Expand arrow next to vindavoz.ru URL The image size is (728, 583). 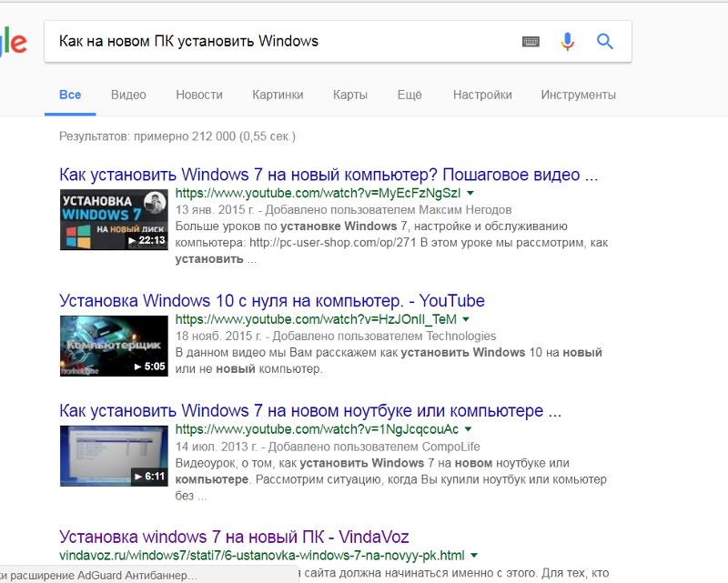click(474, 556)
